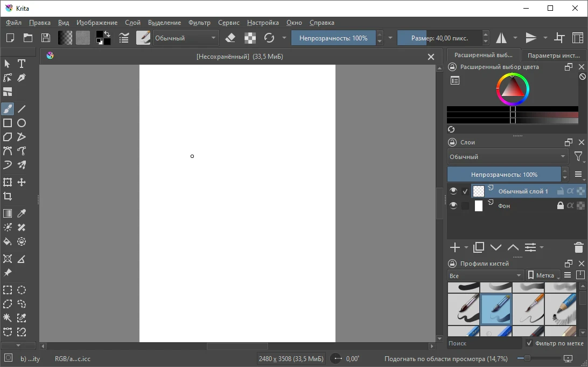Image resolution: width=588 pixels, height=367 pixels.
Task: Click the Размер: 40,00 пикс. slider
Action: click(x=439, y=38)
